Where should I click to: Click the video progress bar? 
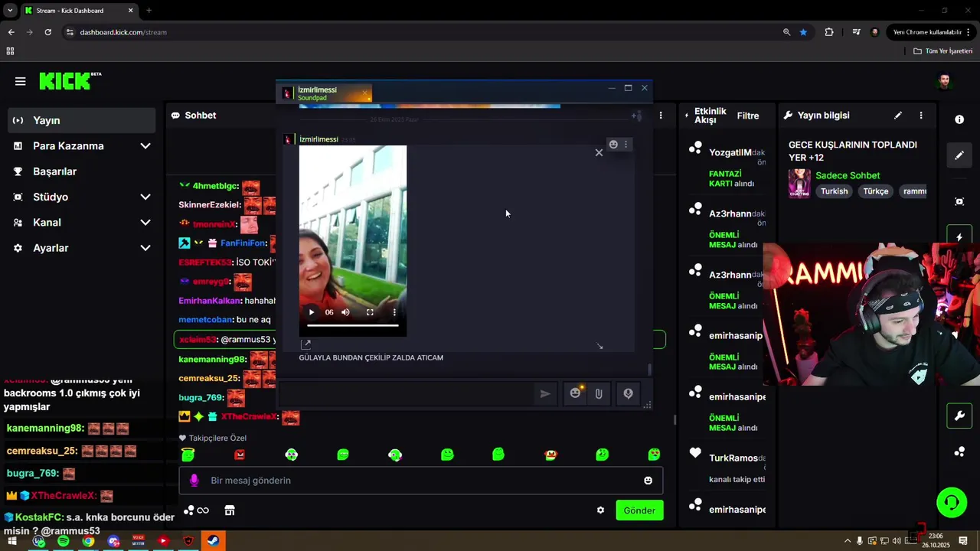(x=353, y=325)
